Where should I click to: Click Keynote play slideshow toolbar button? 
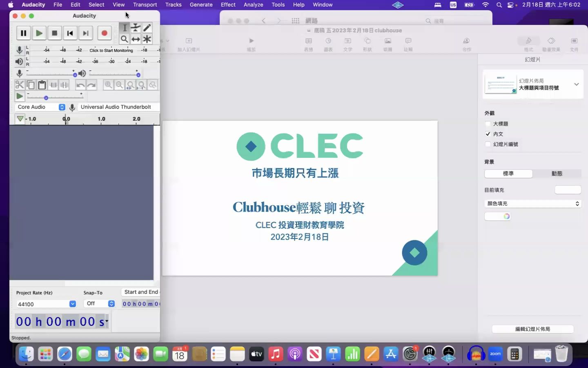[x=251, y=43]
